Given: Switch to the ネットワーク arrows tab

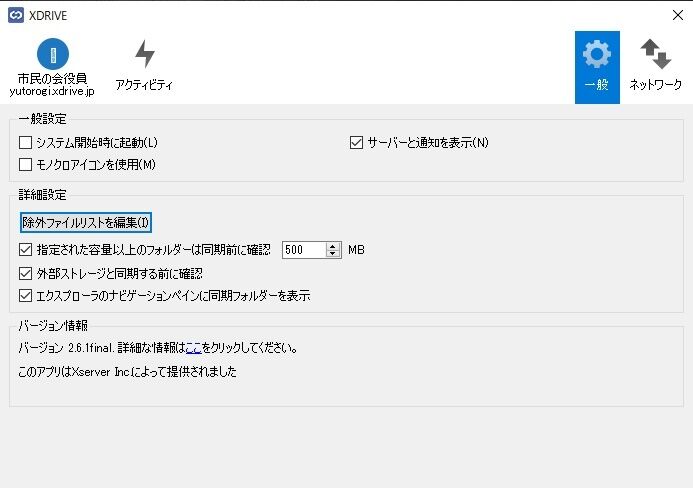Looking at the screenshot, I should [x=655, y=66].
